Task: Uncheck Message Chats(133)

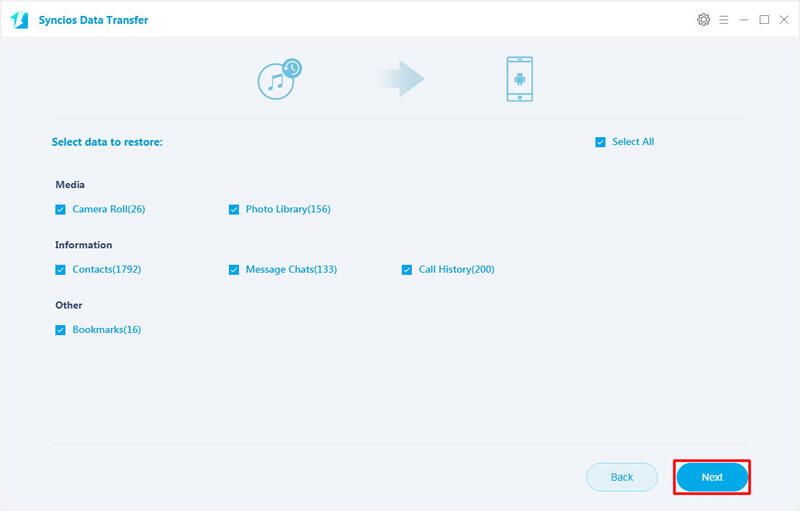Action: (234, 270)
